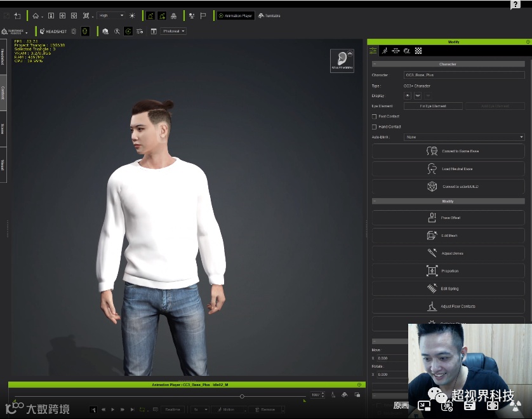532x419 pixels.
Task: Open the Headshot plugin
Action: click(x=53, y=31)
